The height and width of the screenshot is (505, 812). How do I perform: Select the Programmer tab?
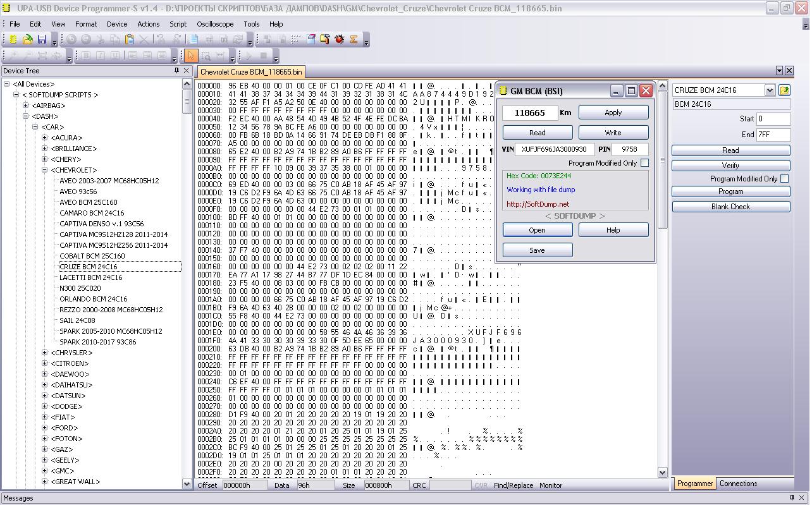695,484
